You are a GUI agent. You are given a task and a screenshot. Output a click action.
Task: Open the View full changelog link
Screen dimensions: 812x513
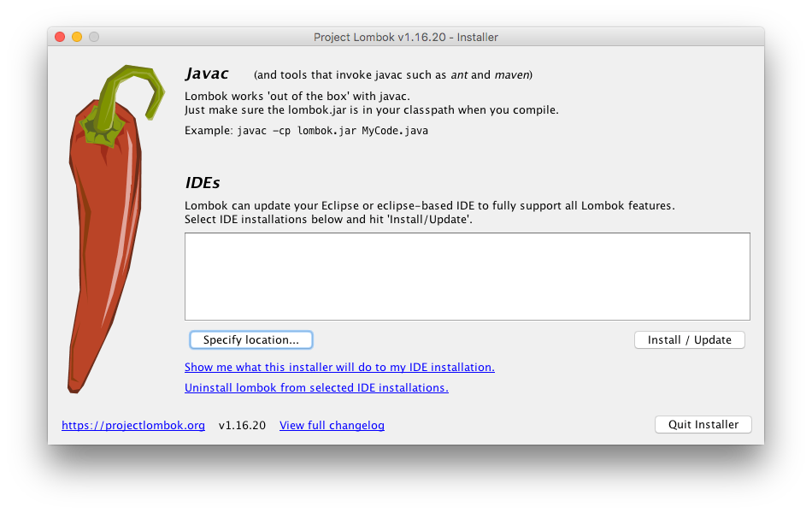click(332, 425)
